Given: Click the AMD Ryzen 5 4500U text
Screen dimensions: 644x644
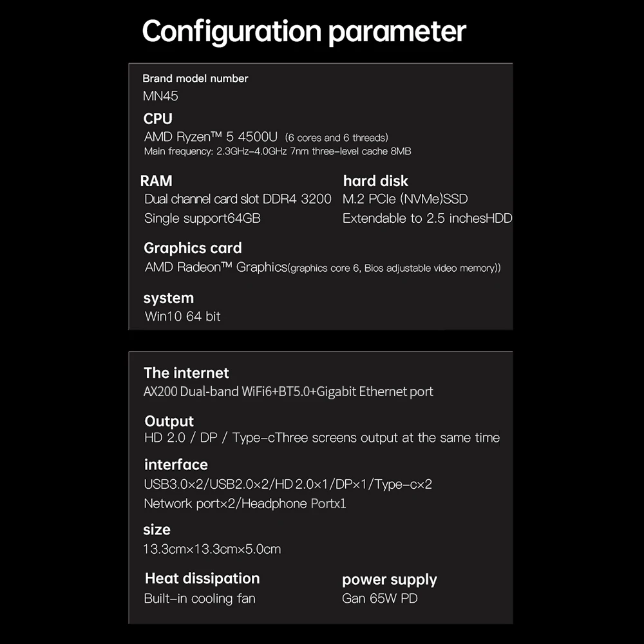Looking at the screenshot, I should [211, 137].
